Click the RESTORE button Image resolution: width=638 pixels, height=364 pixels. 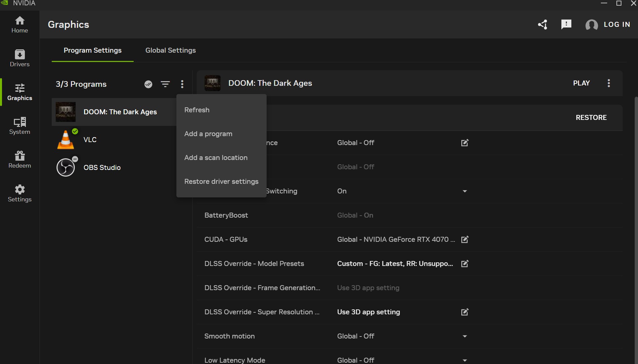click(x=591, y=118)
